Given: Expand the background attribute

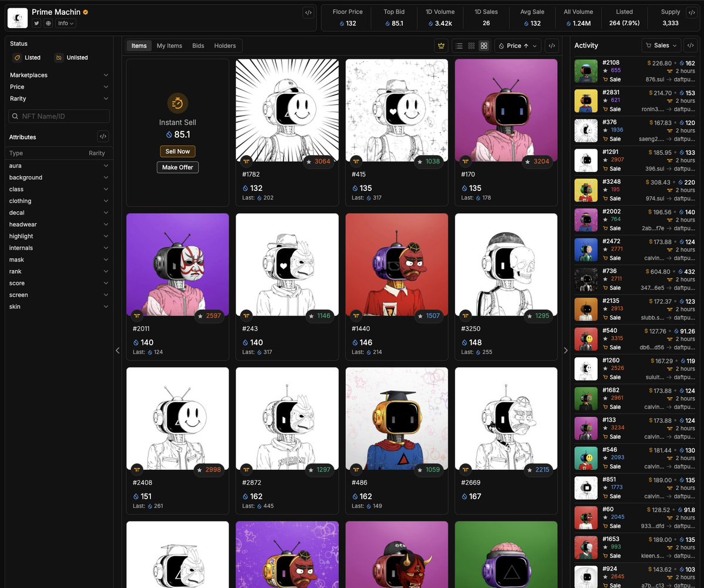Looking at the screenshot, I should pyautogui.click(x=59, y=177).
